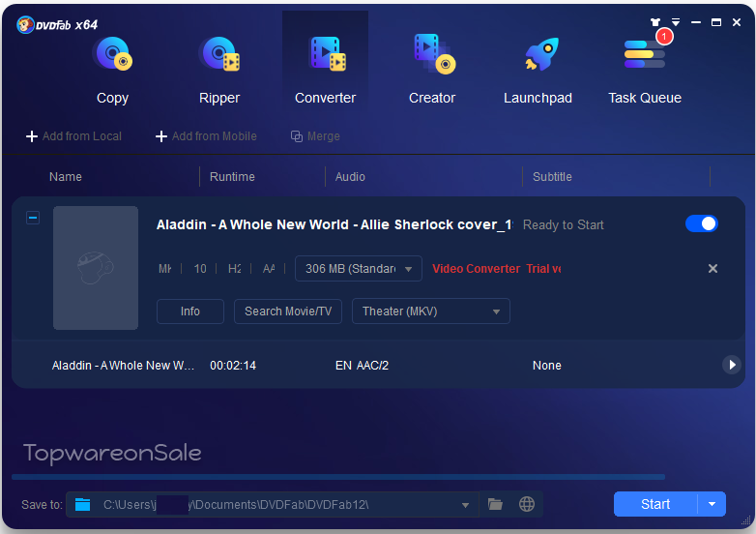Browse output folder with folder icon
The width and height of the screenshot is (756, 534).
[x=495, y=505]
